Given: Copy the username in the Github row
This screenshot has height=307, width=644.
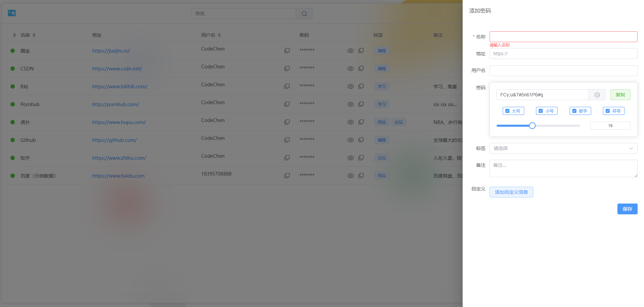Looking at the screenshot, I should pyautogui.click(x=287, y=140).
